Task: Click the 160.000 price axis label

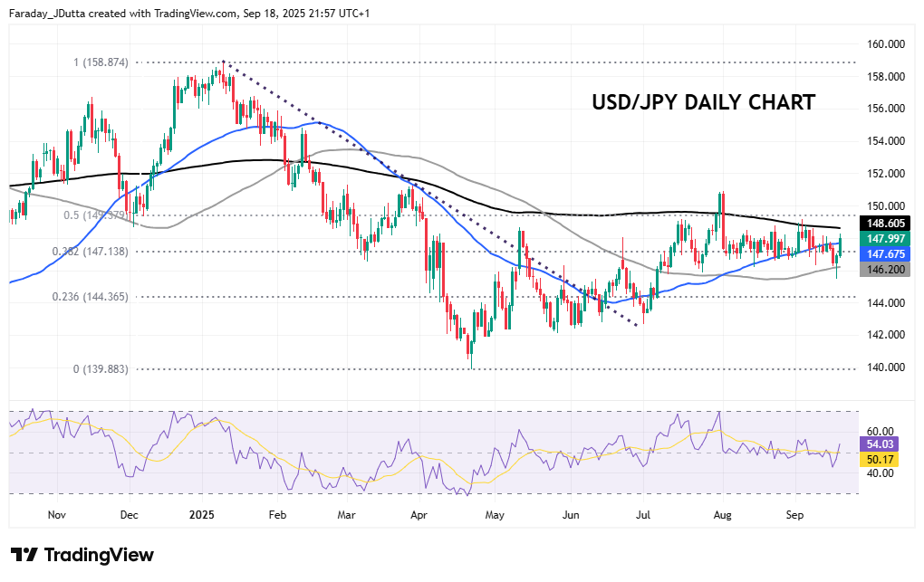Action: click(x=887, y=43)
